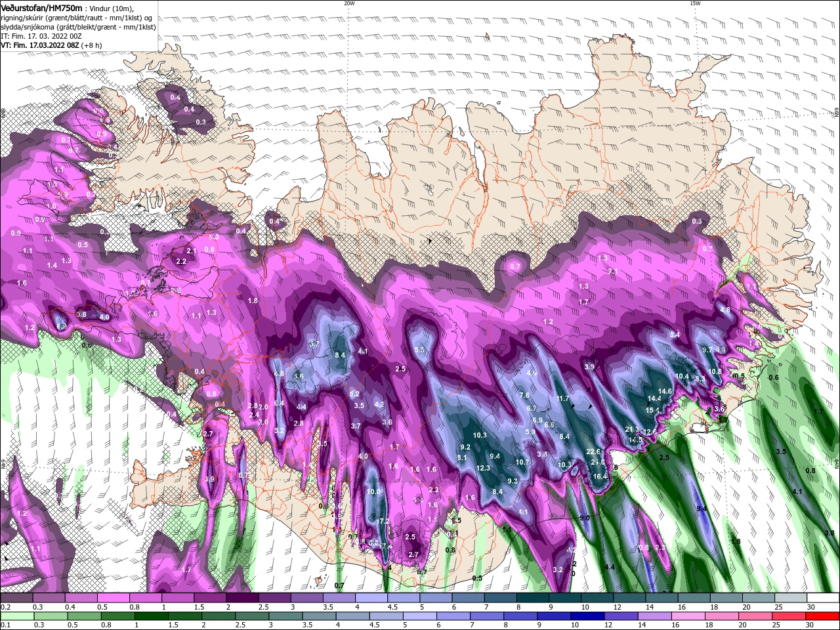Viewport: 840px width, 630px height.
Task: Click the '2.2' value in the Westfjords area
Action: click(x=182, y=261)
